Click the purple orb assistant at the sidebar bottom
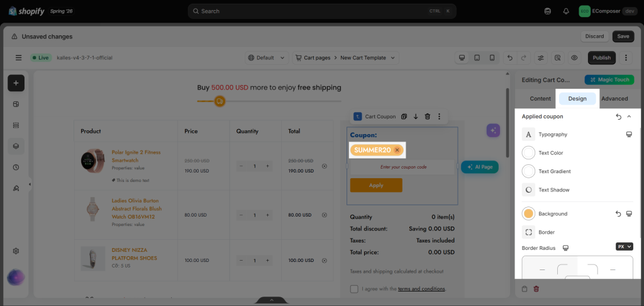Screen dimensions: 644x306 point(16,278)
